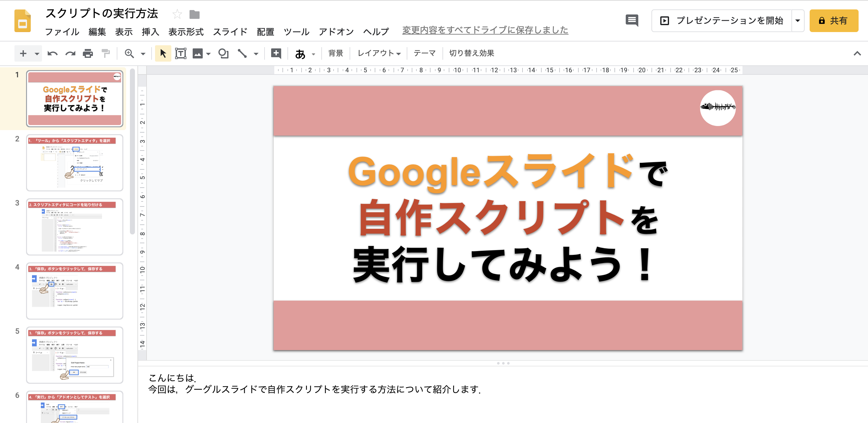Click the Redo icon

coord(70,53)
